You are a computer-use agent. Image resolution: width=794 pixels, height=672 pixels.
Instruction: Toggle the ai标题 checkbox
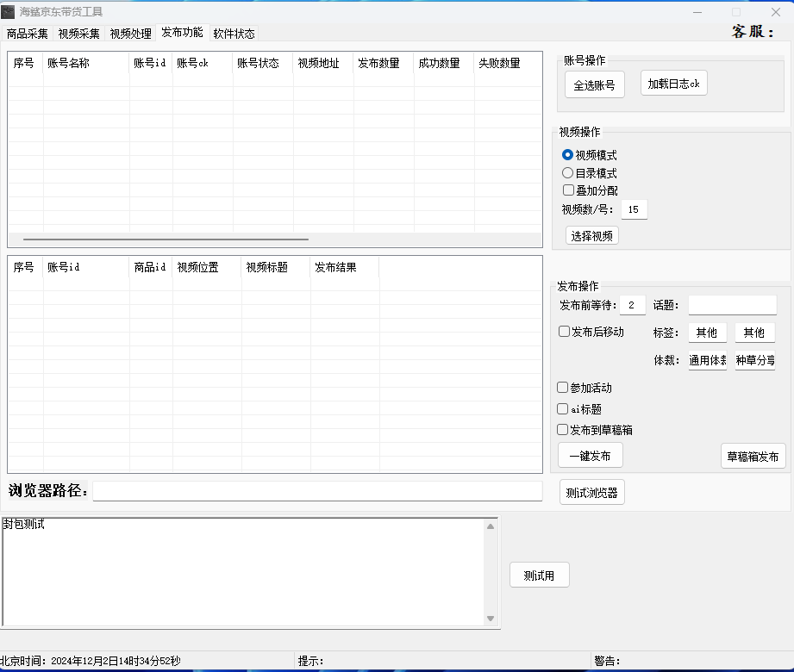tap(563, 409)
